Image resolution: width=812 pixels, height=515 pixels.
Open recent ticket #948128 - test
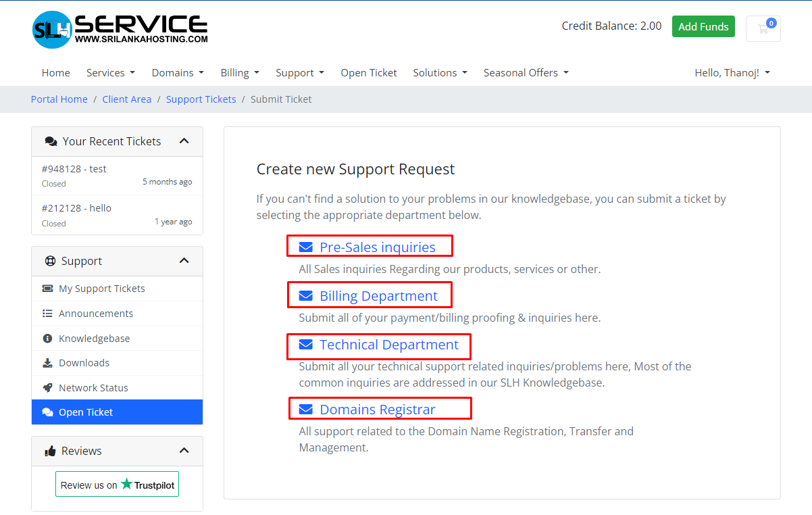[x=74, y=169]
